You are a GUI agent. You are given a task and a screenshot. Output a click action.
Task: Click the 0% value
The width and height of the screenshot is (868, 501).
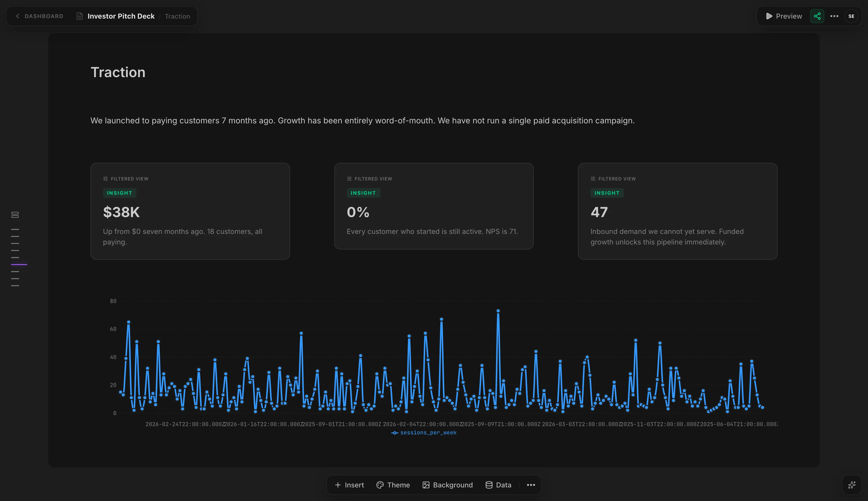click(358, 212)
